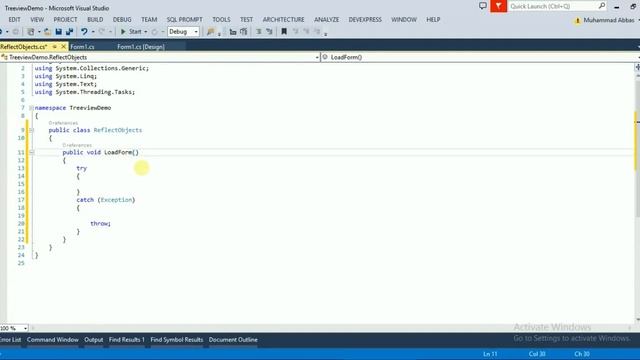Click the references link above LoadForm method
The height and width of the screenshot is (360, 640).
(x=77, y=145)
